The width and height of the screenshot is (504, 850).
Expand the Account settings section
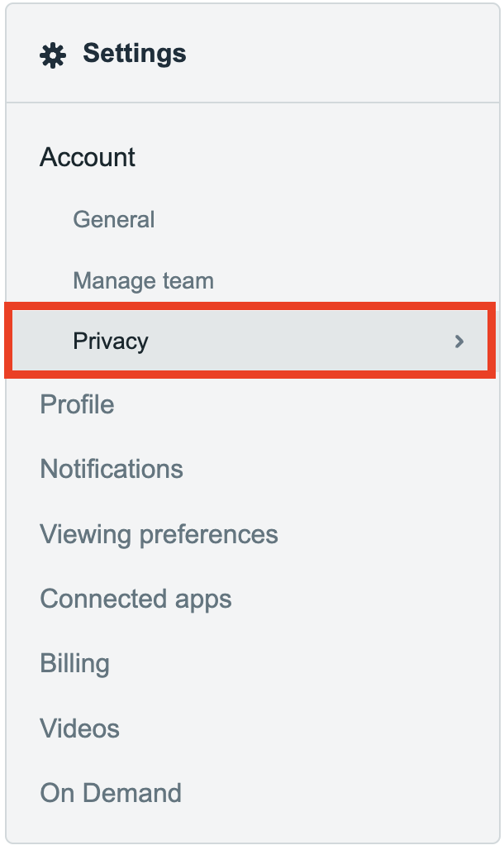click(x=88, y=157)
